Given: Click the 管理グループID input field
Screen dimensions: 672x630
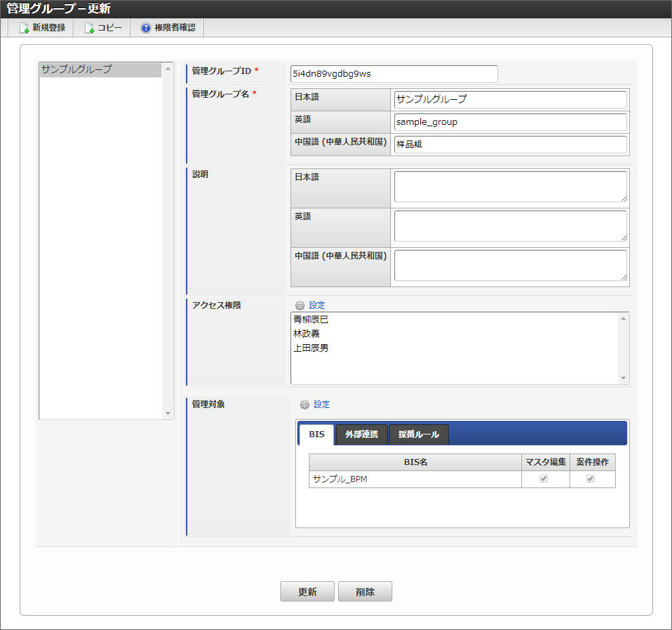Looking at the screenshot, I should [x=394, y=73].
